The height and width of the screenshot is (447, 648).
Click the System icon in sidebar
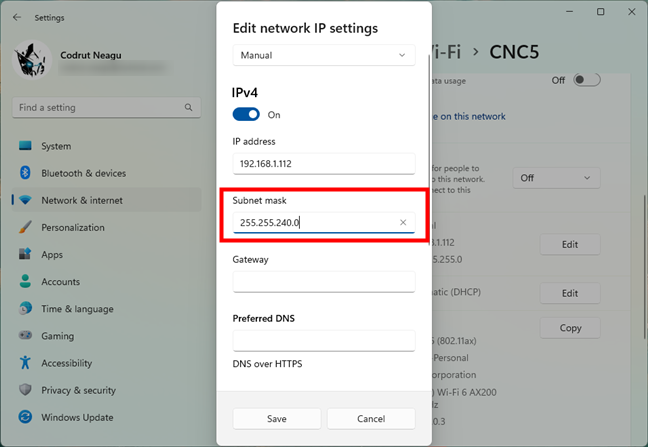(x=25, y=146)
